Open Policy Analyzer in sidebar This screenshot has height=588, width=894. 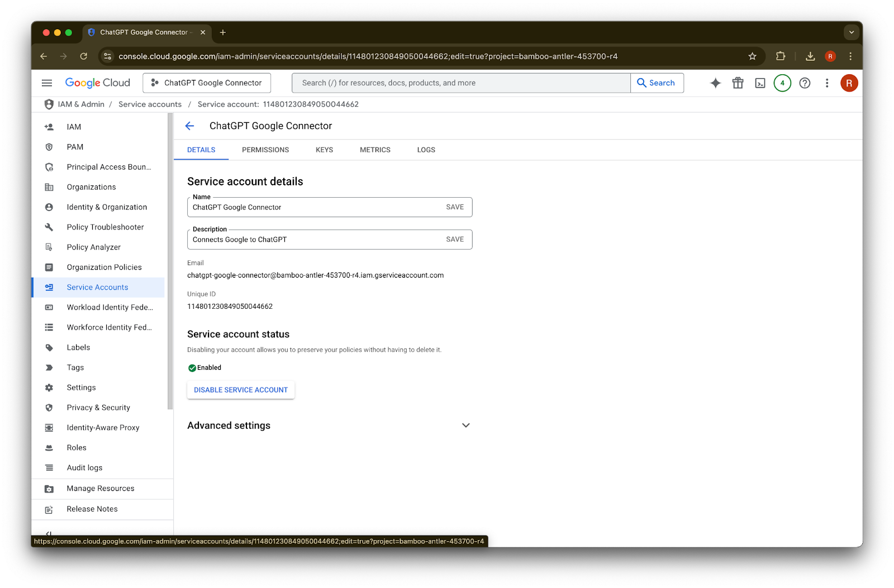pos(99,247)
